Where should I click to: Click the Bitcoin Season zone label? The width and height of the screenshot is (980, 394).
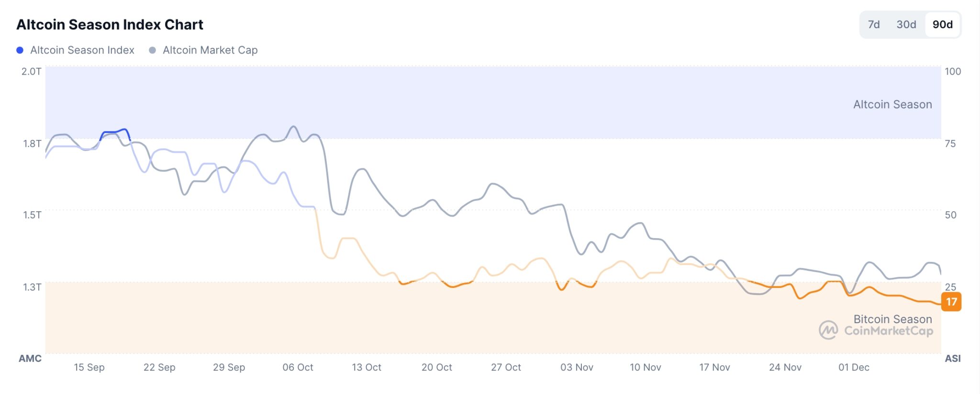point(892,319)
